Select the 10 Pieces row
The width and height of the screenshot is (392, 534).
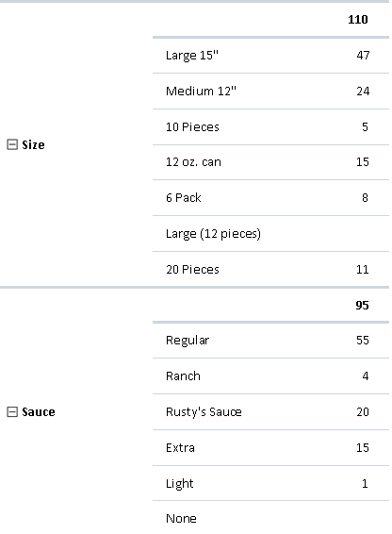270,126
